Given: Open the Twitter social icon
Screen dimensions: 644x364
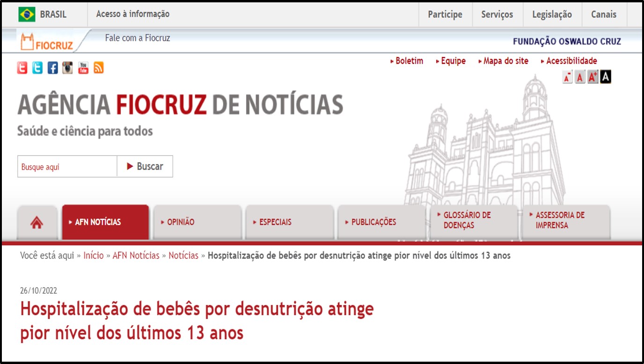Looking at the screenshot, I should coord(37,68).
